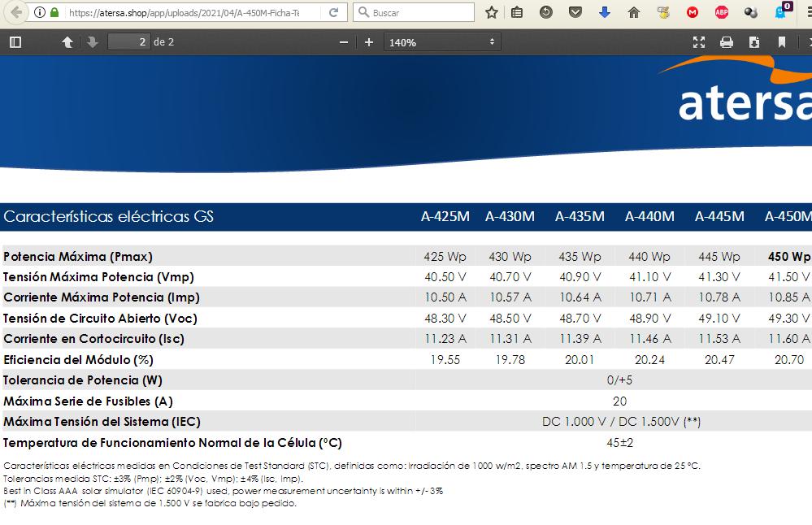This screenshot has width=812, height=525.
Task: Bookmark this page with the star
Action: [x=492, y=12]
